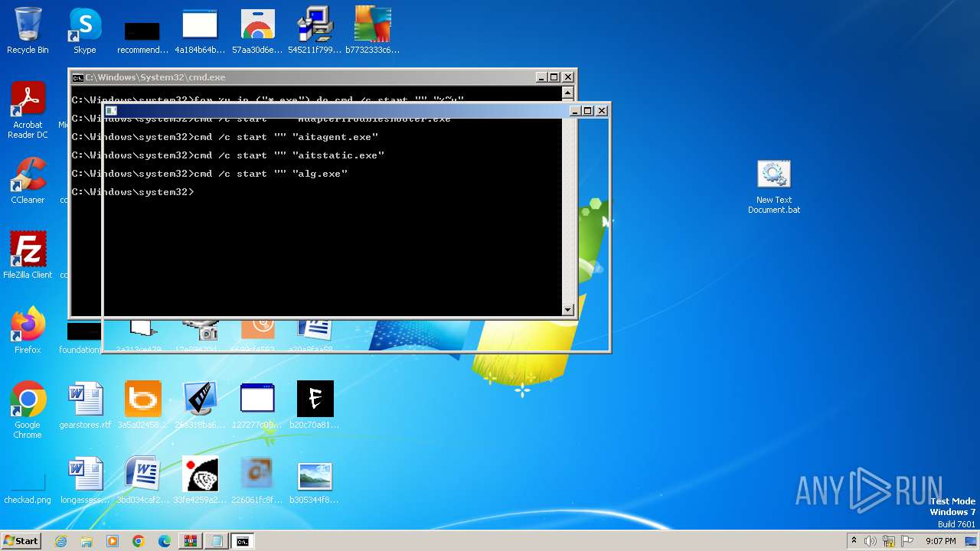Click the Start button
The height and width of the screenshot is (551, 980).
pos(21,541)
